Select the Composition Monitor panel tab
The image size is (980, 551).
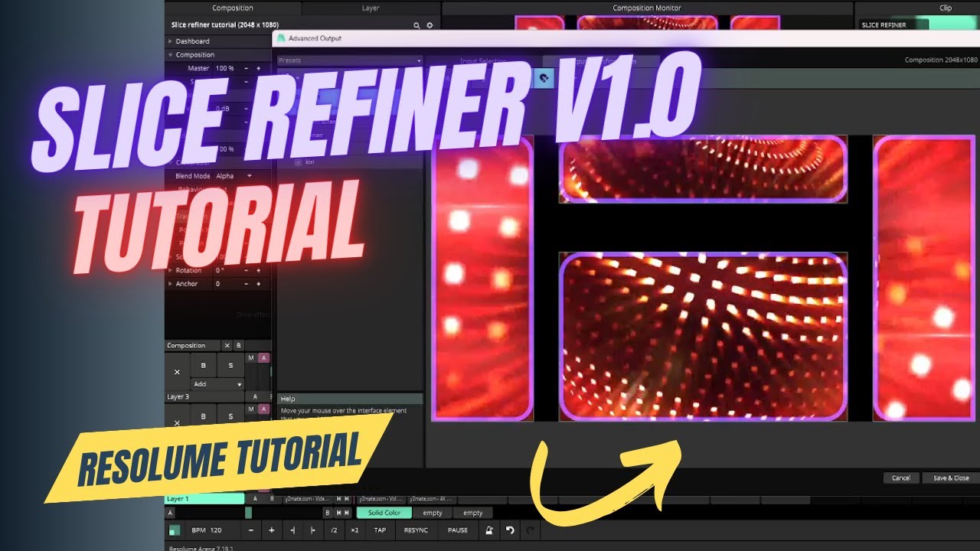(647, 8)
